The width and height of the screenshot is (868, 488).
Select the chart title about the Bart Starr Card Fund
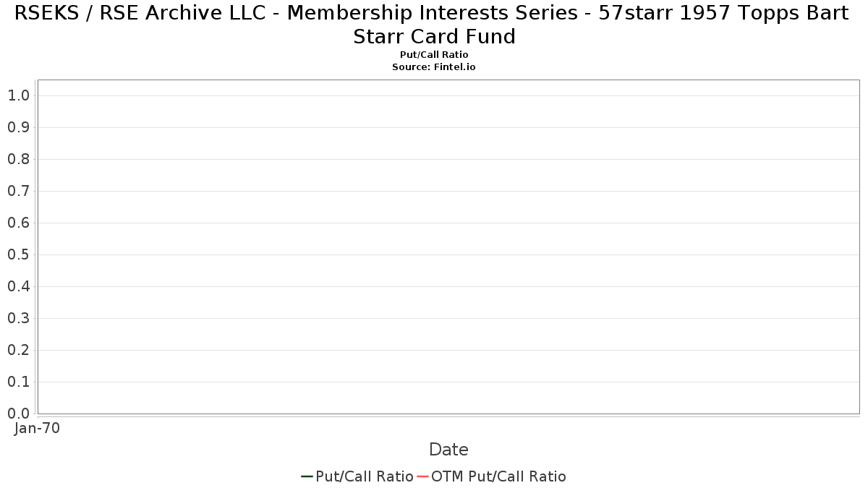[434, 25]
